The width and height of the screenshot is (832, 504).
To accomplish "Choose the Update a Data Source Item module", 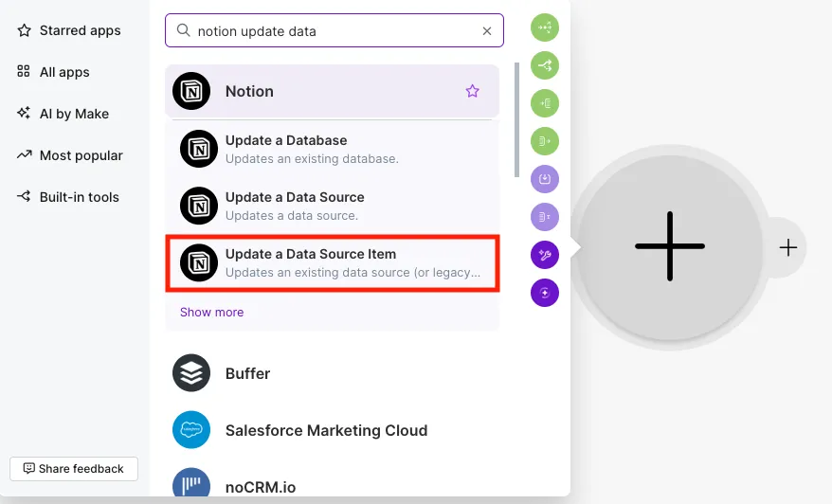I will point(333,262).
